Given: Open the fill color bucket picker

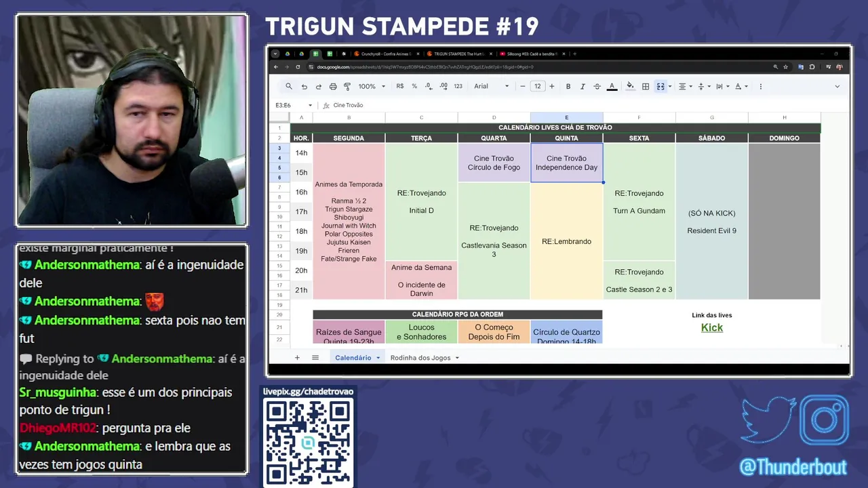Looking at the screenshot, I should point(630,86).
